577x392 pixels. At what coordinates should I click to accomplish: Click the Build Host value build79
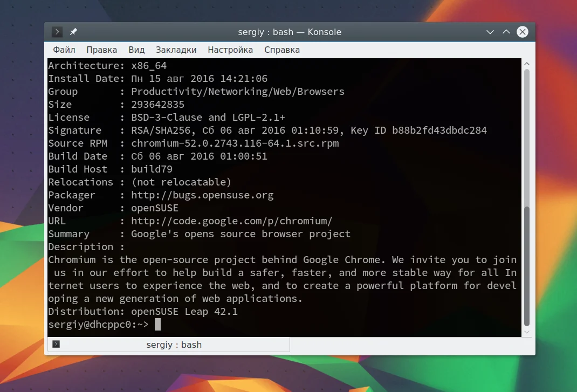coord(152,169)
